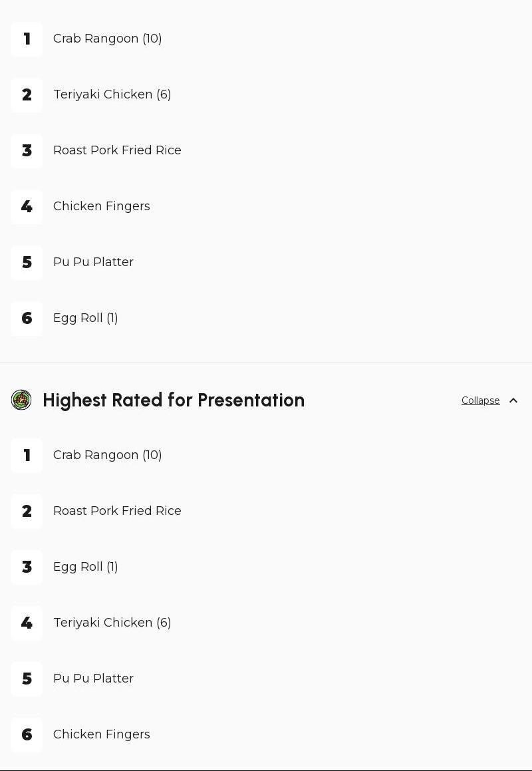This screenshot has width=532, height=771.
Task: Click the Highest Rated for Presentation heading
Action: pos(174,400)
